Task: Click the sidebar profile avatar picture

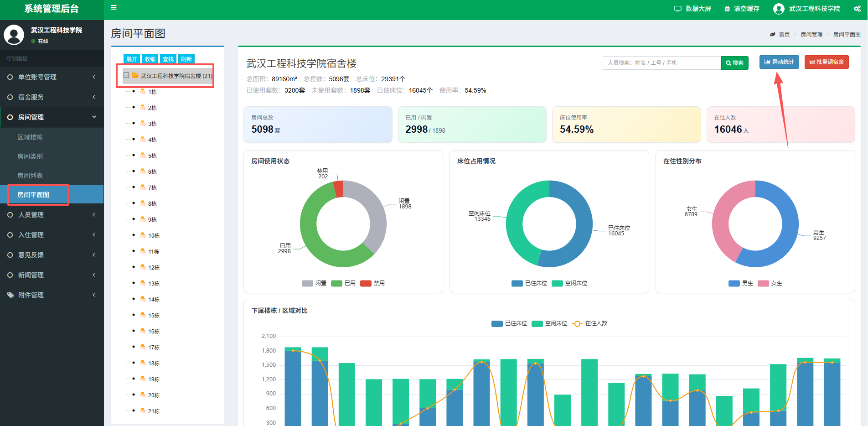Action: pos(14,35)
